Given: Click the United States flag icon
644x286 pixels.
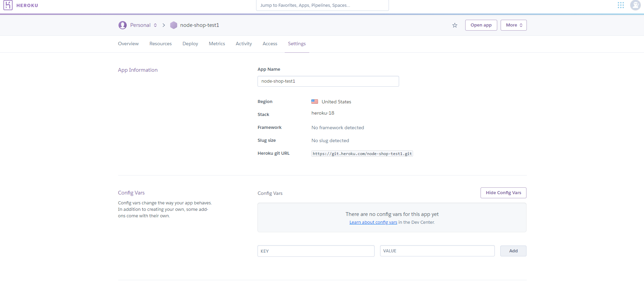Looking at the screenshot, I should 315,102.
